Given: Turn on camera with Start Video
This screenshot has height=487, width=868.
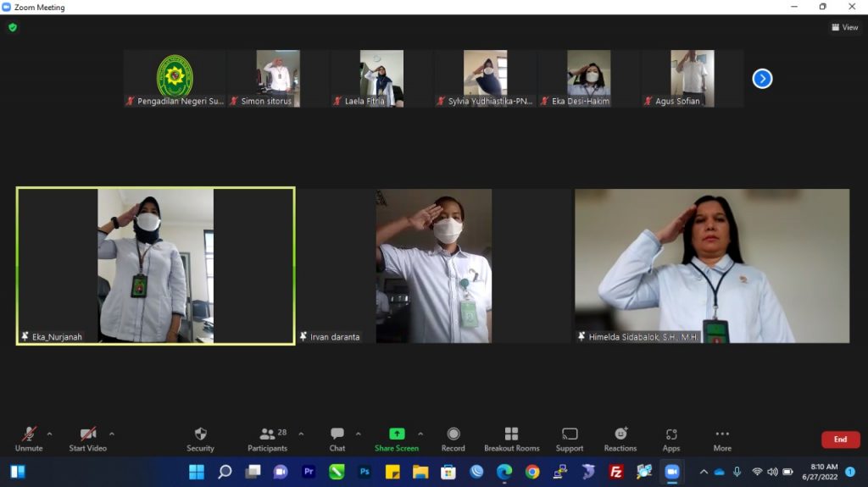Looking at the screenshot, I should pos(87,438).
